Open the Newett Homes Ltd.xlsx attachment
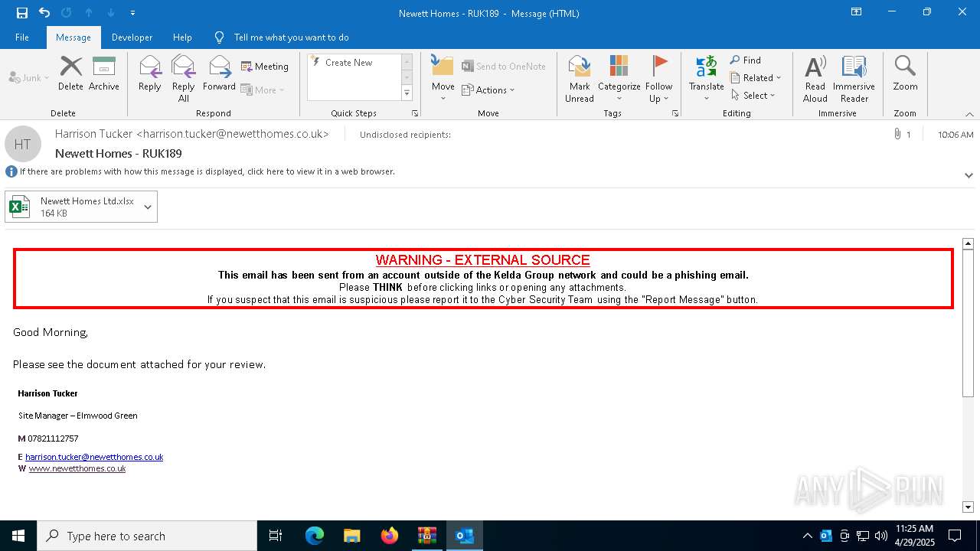 tap(73, 207)
